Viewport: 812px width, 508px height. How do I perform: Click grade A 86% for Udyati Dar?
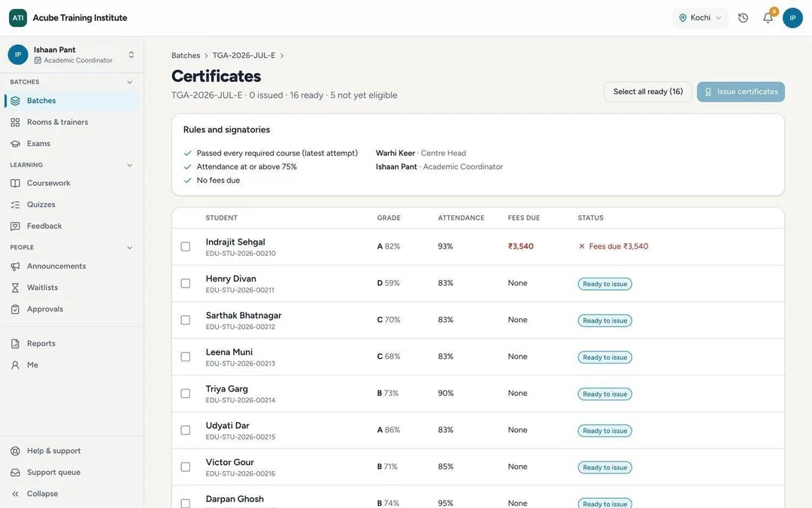(389, 430)
